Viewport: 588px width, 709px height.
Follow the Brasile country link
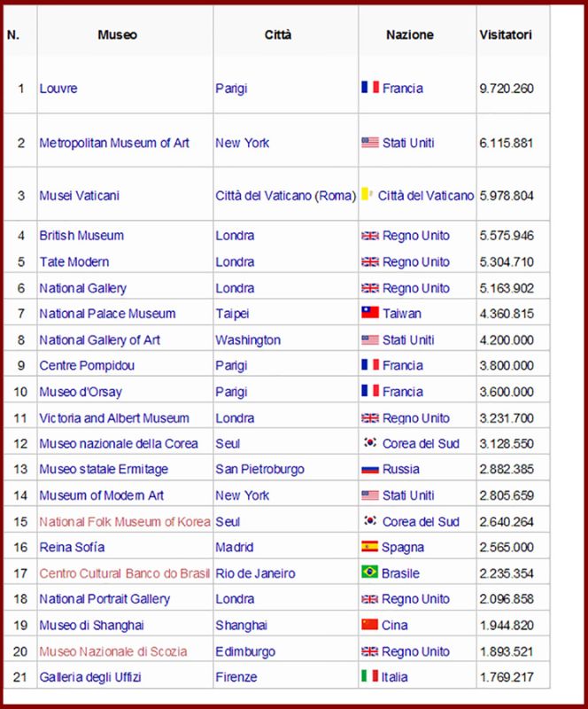[x=401, y=573]
